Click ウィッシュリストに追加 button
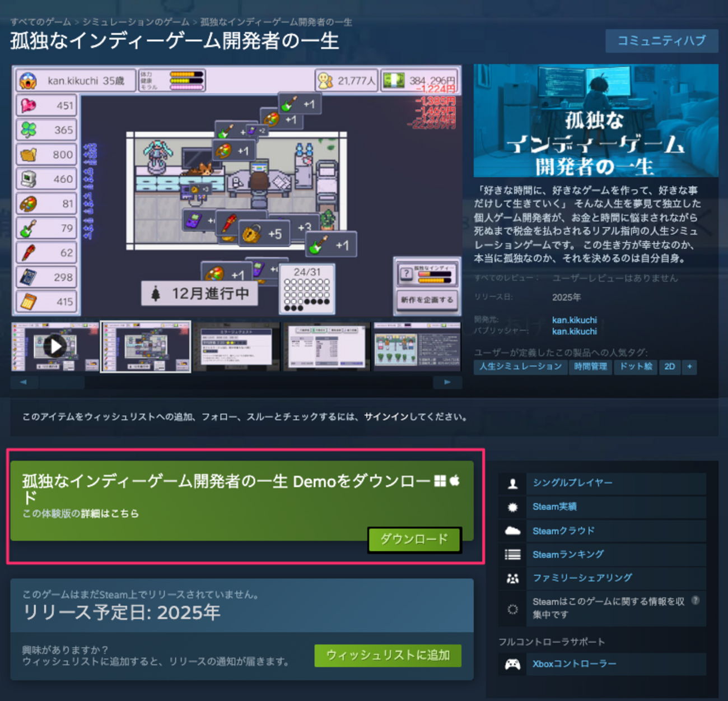Screen dimensions: 728x701 tap(388, 656)
